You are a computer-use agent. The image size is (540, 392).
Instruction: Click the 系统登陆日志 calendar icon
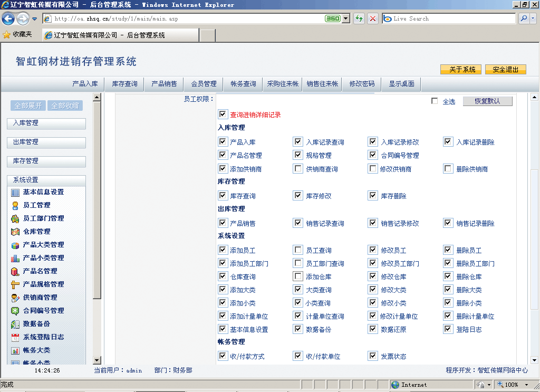15,338
